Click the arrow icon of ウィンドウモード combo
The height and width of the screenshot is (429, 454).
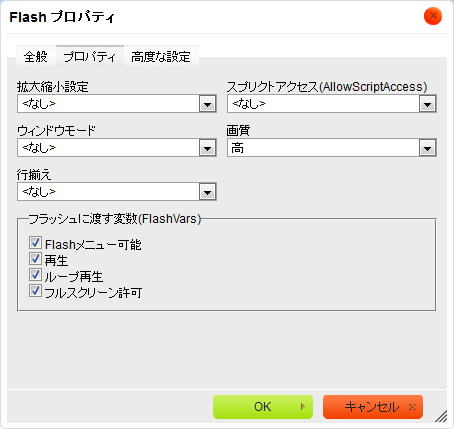(207, 148)
